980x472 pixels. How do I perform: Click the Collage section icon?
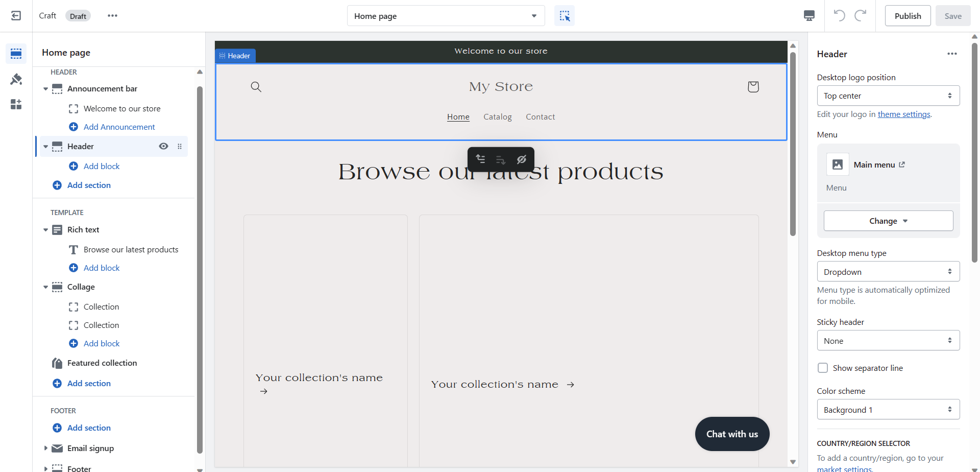coord(57,287)
